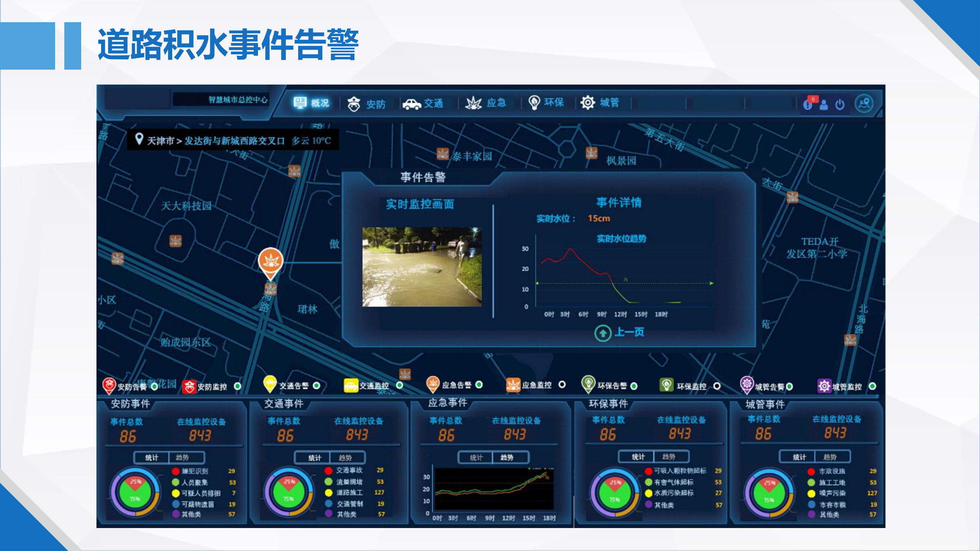The width and height of the screenshot is (980, 551).
Task: Switch to the 安防 security section
Action: 366,104
